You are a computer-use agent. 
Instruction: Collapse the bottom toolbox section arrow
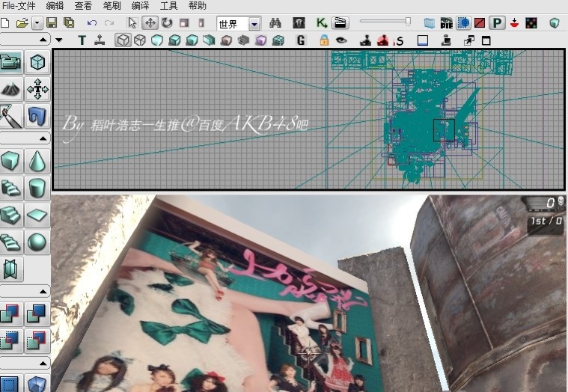click(43, 363)
